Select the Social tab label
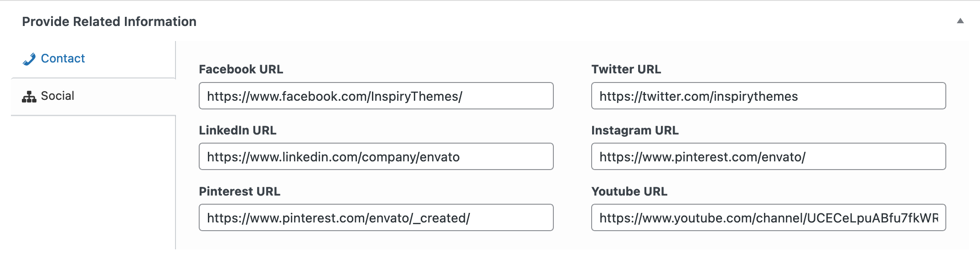 point(57,96)
